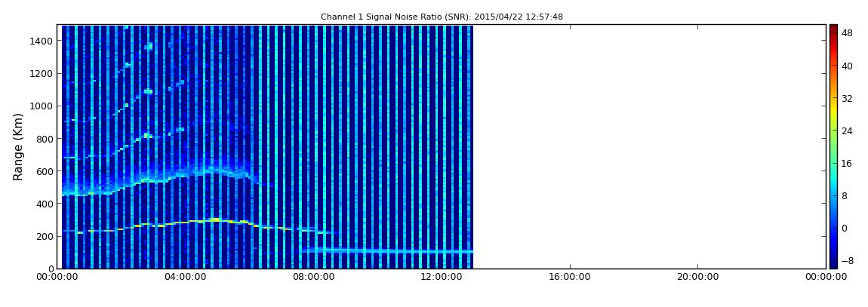This screenshot has height=307, width=868.
Task: Click the colorbar value −8
Action: tap(847, 260)
